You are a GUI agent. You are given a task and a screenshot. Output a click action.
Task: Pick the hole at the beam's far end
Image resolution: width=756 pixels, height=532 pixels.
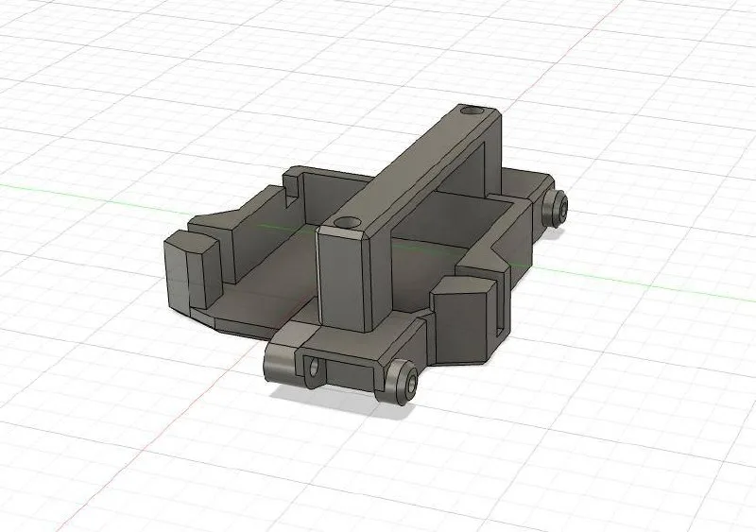[472, 111]
